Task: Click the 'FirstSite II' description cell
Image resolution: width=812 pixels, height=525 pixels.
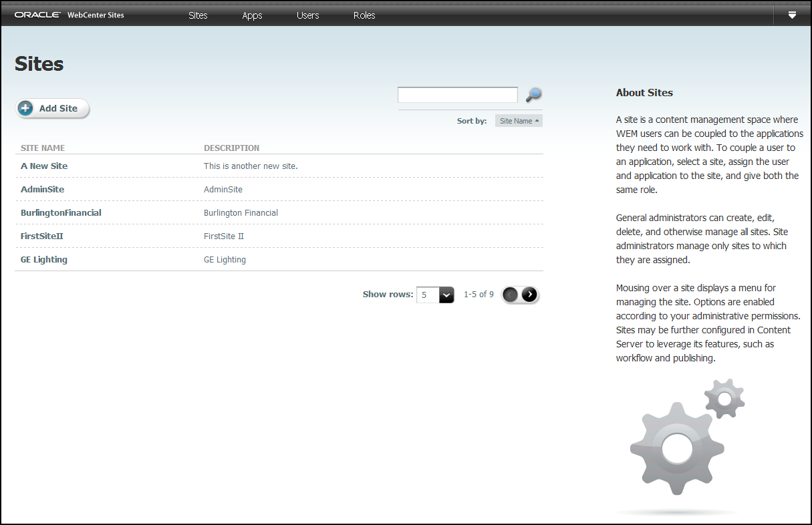Action: [x=224, y=236]
